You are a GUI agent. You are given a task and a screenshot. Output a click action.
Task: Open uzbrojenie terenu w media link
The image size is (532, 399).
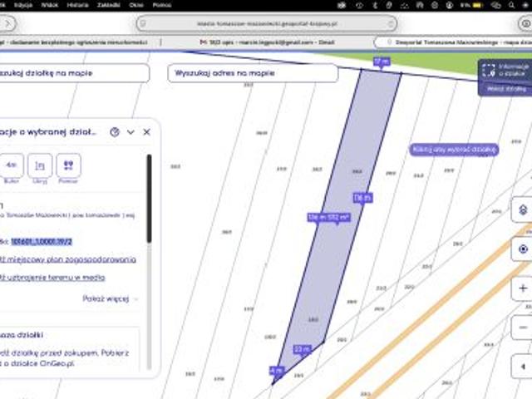coord(52,278)
